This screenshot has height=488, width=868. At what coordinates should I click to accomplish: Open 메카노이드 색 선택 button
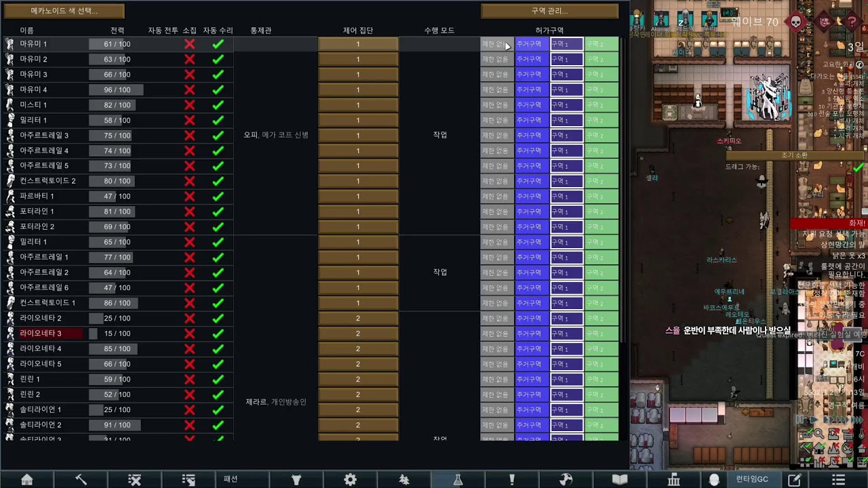coord(64,11)
